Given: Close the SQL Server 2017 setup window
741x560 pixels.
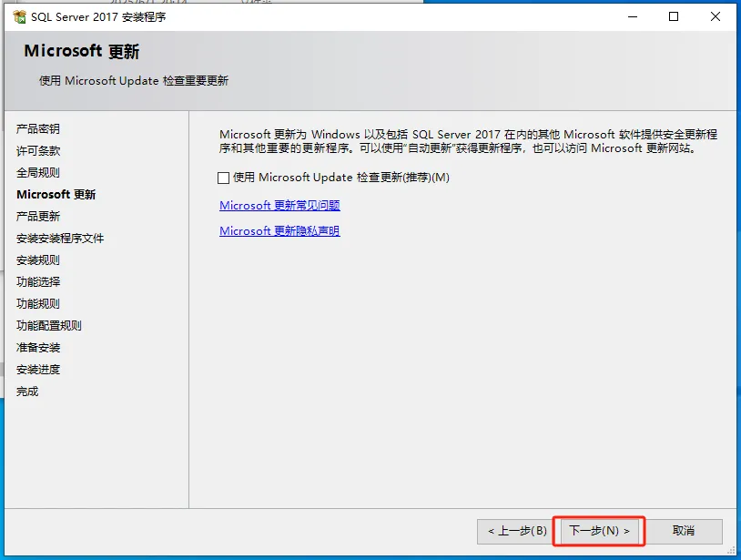Looking at the screenshot, I should (x=715, y=17).
